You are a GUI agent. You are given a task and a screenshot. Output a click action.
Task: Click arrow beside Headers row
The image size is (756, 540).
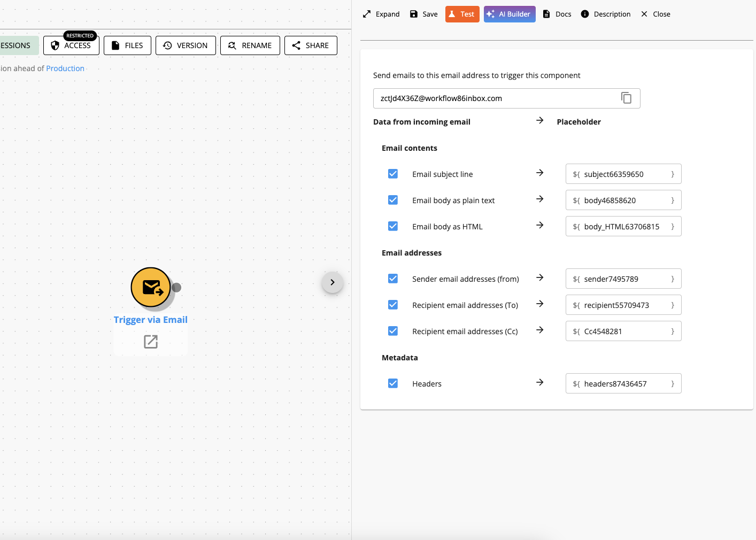pyautogui.click(x=540, y=382)
